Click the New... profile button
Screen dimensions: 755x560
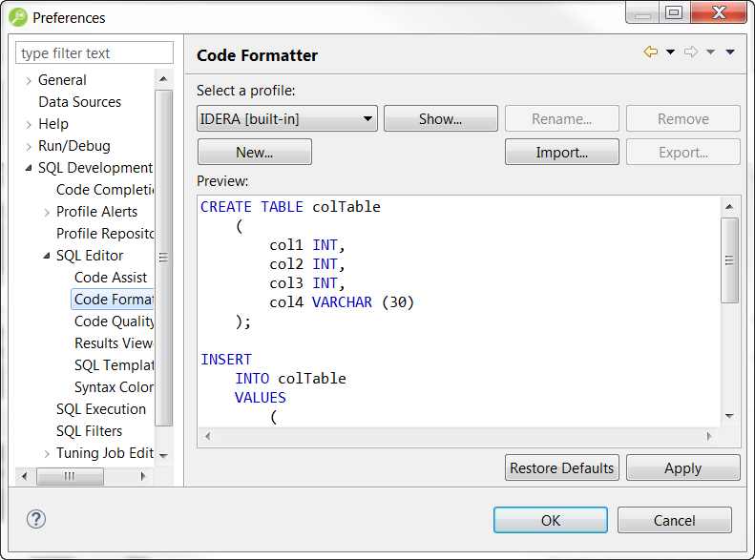coord(254,153)
